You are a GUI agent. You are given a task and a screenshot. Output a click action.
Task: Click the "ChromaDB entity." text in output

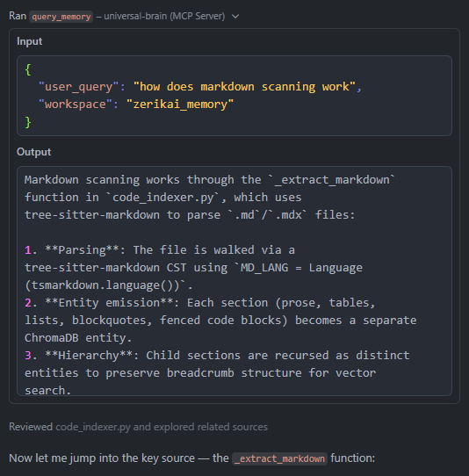[x=78, y=338]
